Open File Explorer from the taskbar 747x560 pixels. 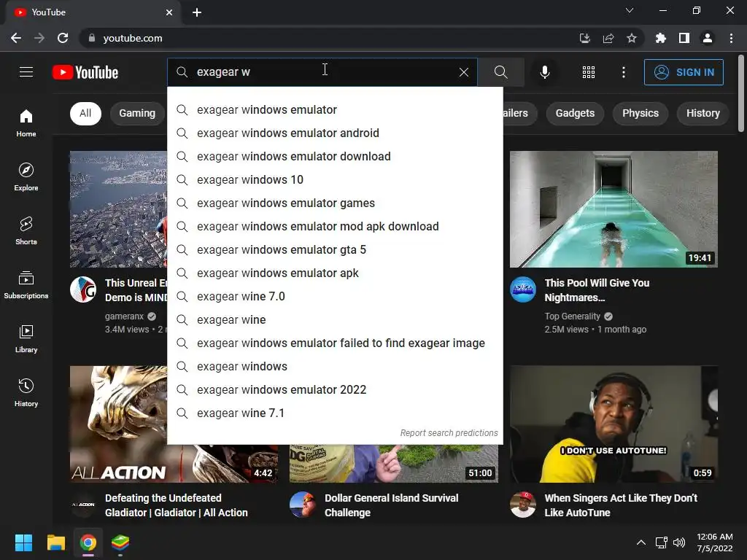(x=55, y=542)
